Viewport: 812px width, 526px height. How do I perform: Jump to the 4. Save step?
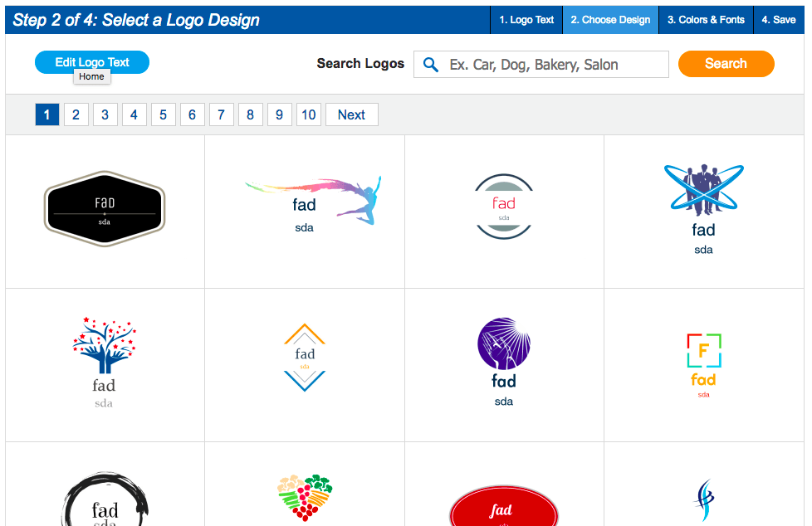(779, 20)
